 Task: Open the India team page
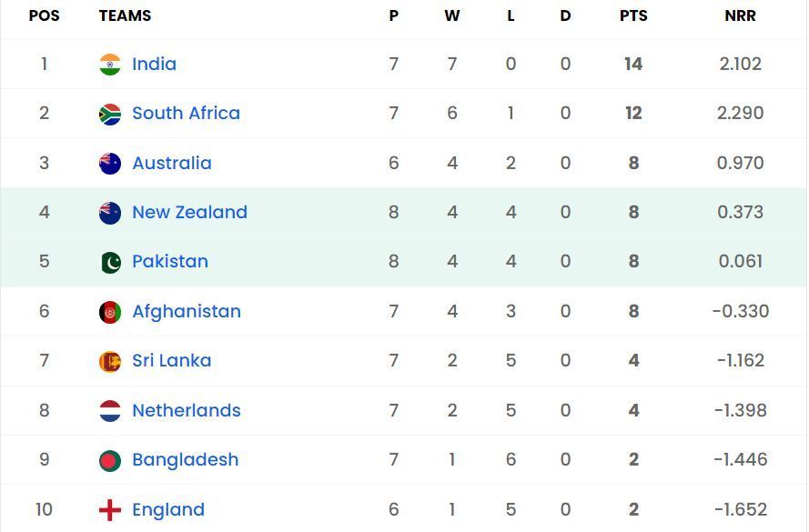tap(155, 64)
